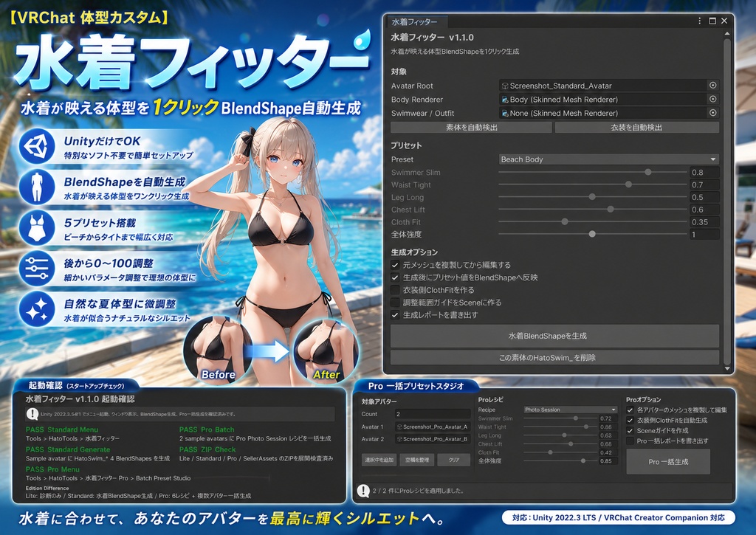Click the info bubble icon in 起動確認 panel
The image size is (756, 535).
point(32,413)
